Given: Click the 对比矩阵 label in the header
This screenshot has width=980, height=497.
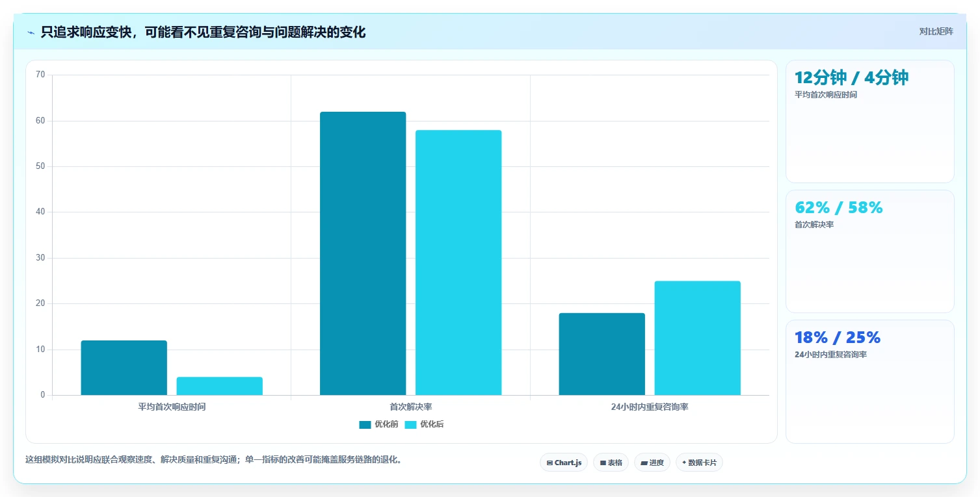Looking at the screenshot, I should (936, 31).
